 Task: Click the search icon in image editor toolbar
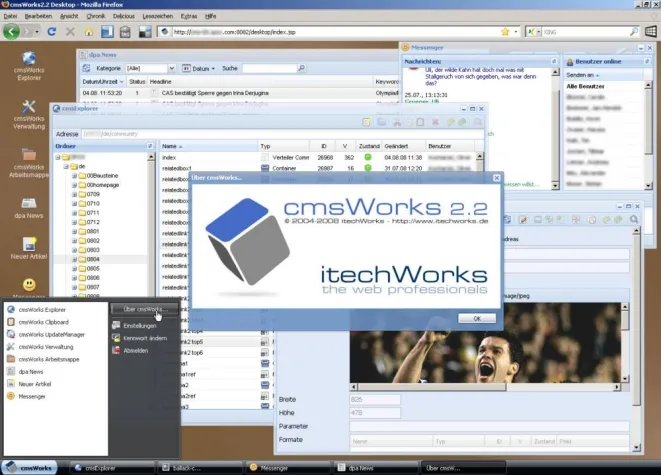(x=634, y=220)
